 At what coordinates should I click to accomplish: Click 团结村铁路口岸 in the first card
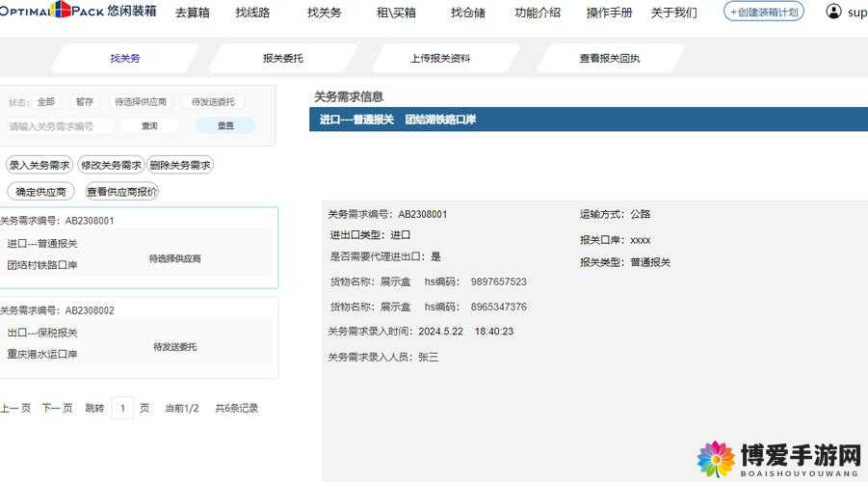click(x=42, y=265)
